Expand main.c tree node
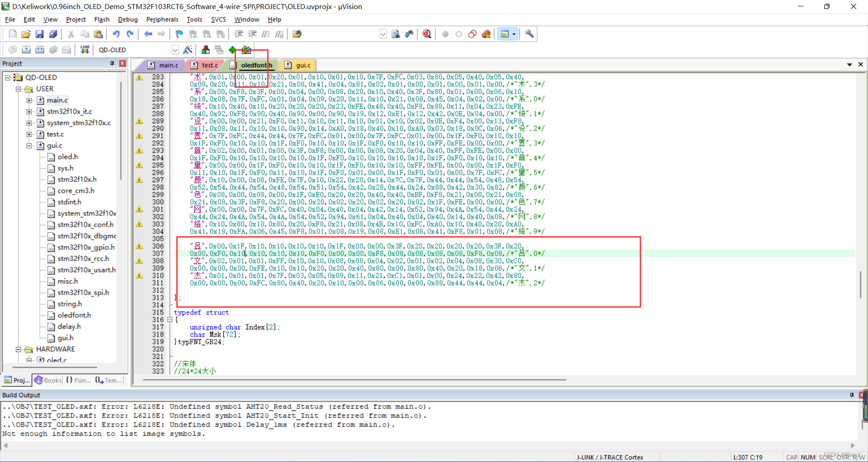Screen dimensions: 868x462 tap(29, 100)
